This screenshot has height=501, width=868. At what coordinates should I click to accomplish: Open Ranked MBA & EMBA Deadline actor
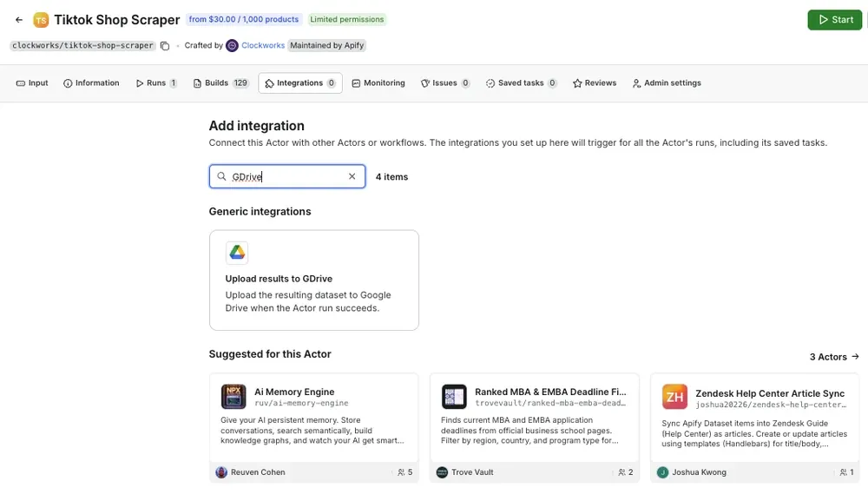pyautogui.click(x=534, y=427)
